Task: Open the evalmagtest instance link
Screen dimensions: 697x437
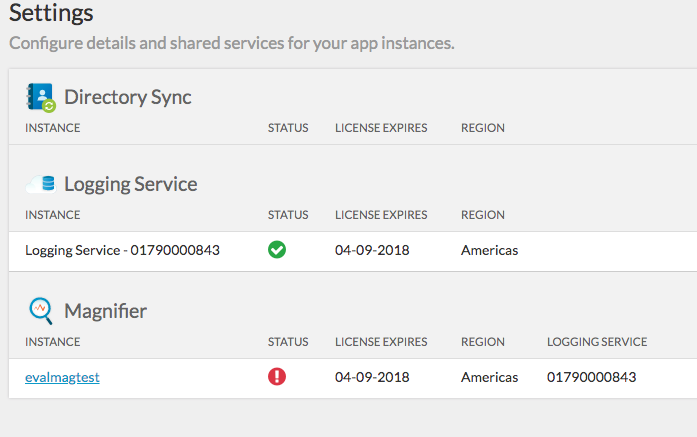Action: (x=62, y=377)
